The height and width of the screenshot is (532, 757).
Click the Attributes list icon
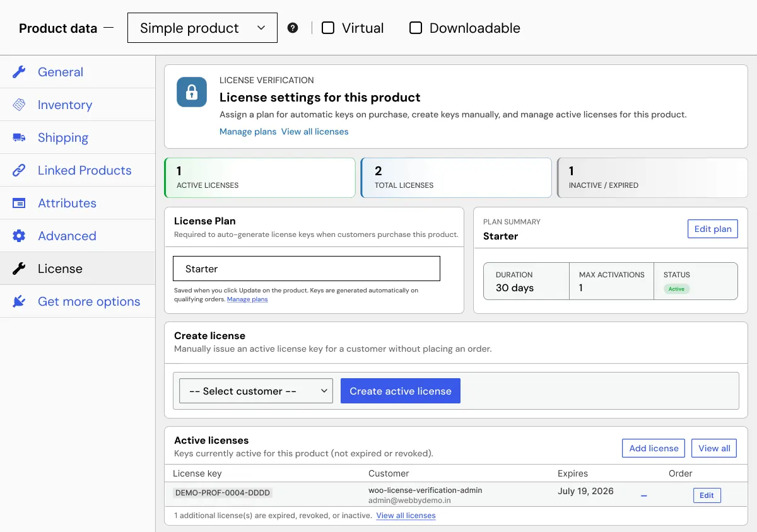click(19, 203)
